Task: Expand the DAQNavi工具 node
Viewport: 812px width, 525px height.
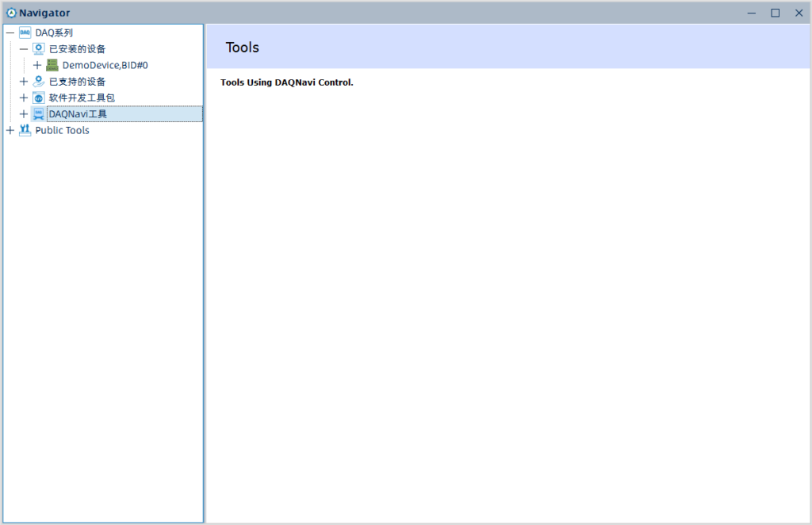Action: coord(24,114)
